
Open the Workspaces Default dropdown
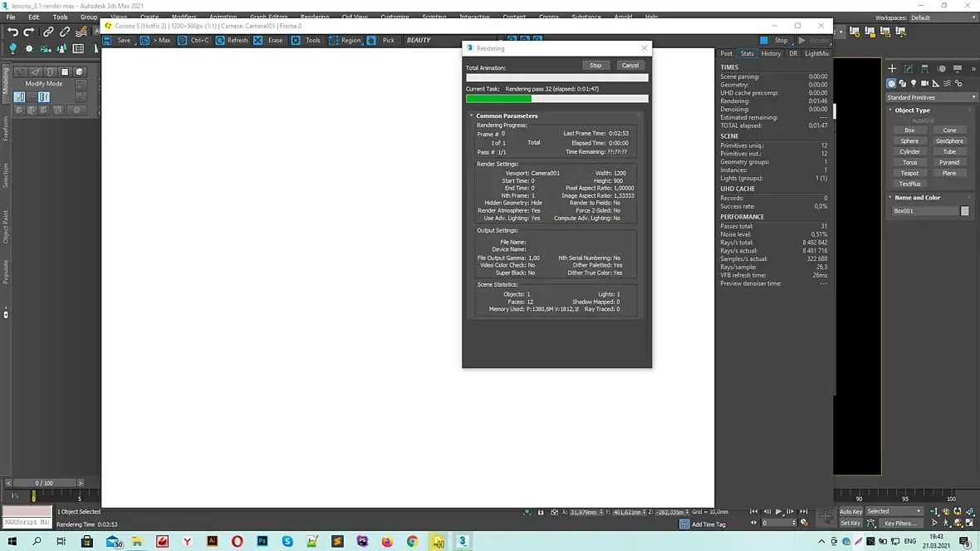coord(943,17)
